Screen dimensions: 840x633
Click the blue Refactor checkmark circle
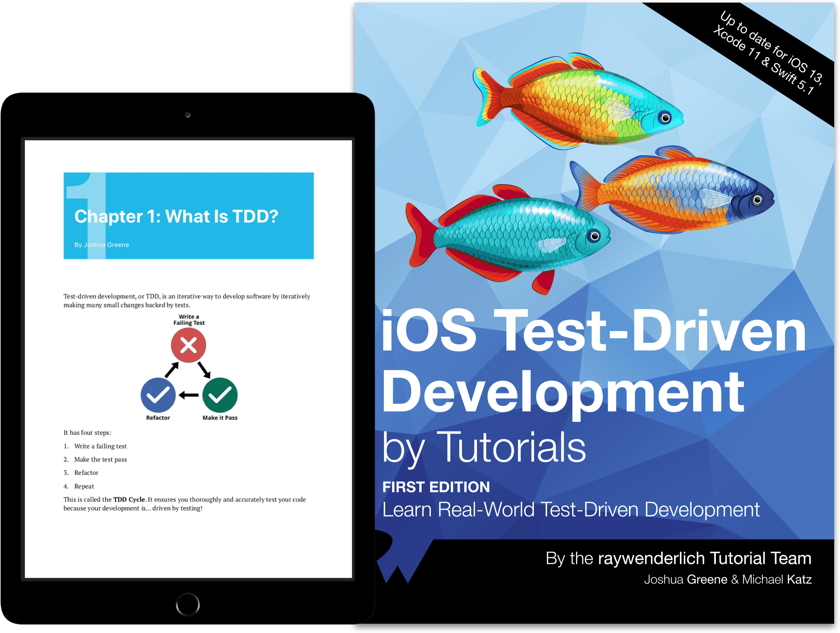point(158,395)
